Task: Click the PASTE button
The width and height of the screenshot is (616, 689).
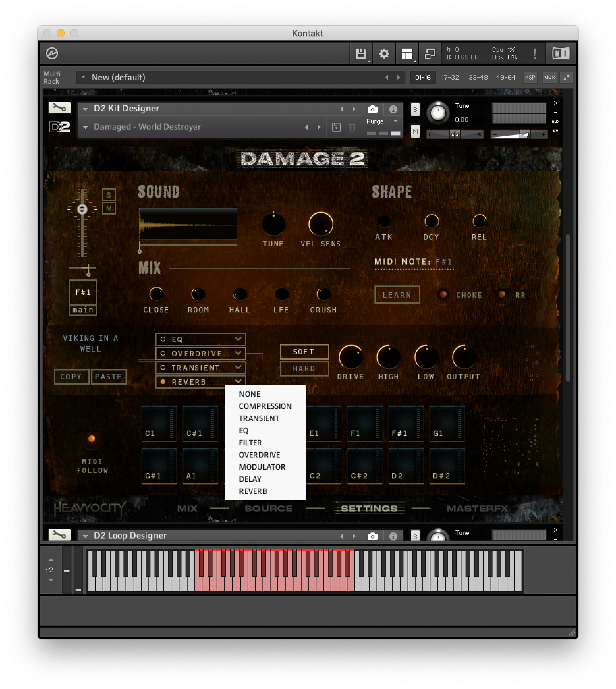Action: (109, 377)
